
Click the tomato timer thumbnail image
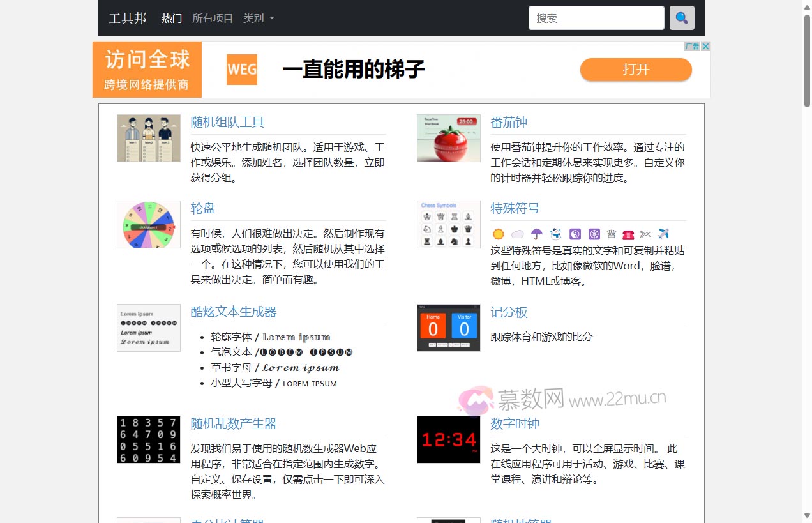coord(448,138)
